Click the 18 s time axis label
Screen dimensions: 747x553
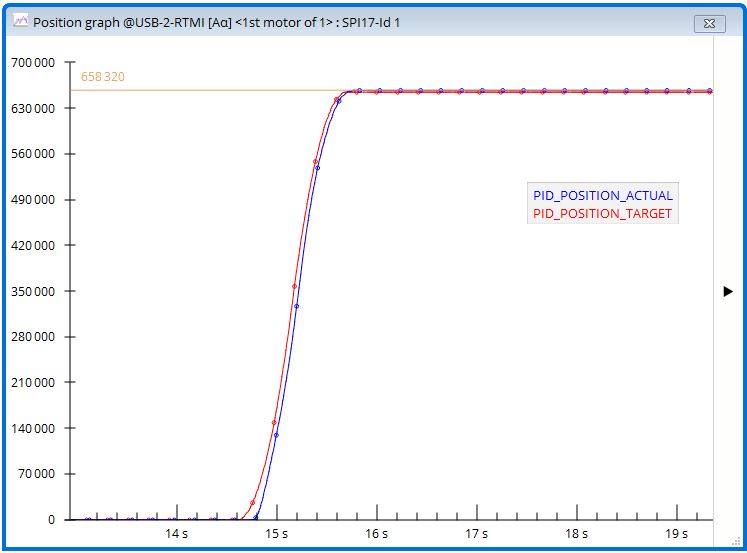coord(577,533)
